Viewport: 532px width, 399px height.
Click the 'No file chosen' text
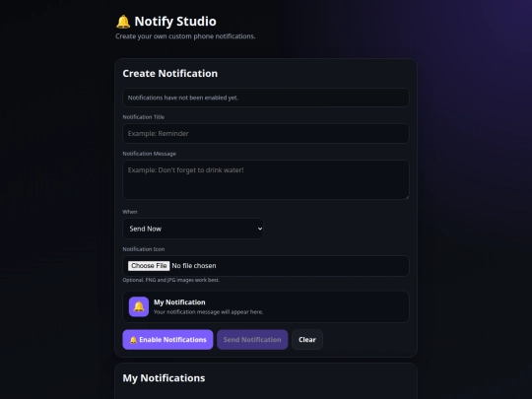[194, 266]
